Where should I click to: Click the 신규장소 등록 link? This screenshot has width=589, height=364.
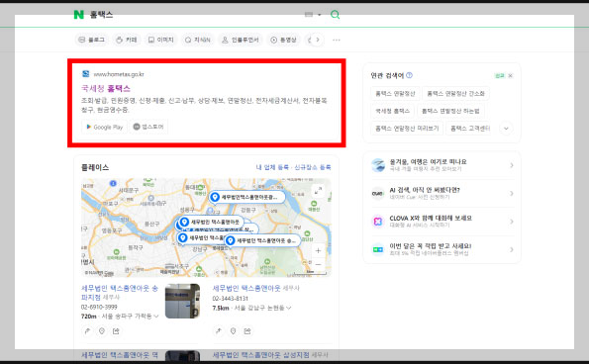coord(313,167)
